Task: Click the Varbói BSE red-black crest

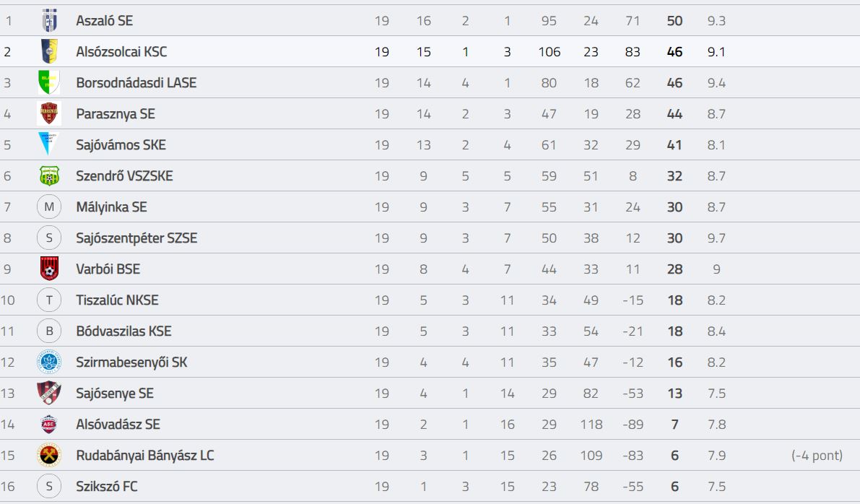Action: (49, 269)
